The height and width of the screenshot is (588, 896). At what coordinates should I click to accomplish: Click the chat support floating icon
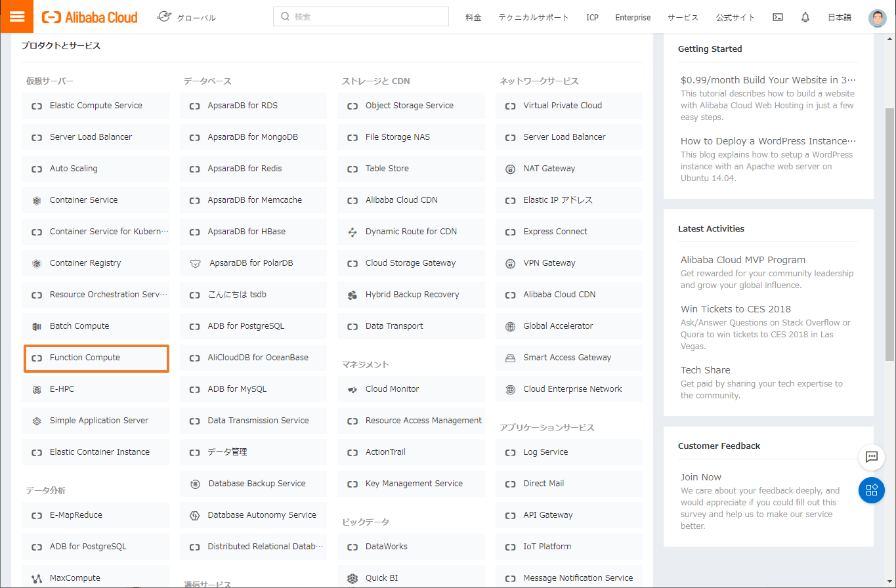coord(872,457)
